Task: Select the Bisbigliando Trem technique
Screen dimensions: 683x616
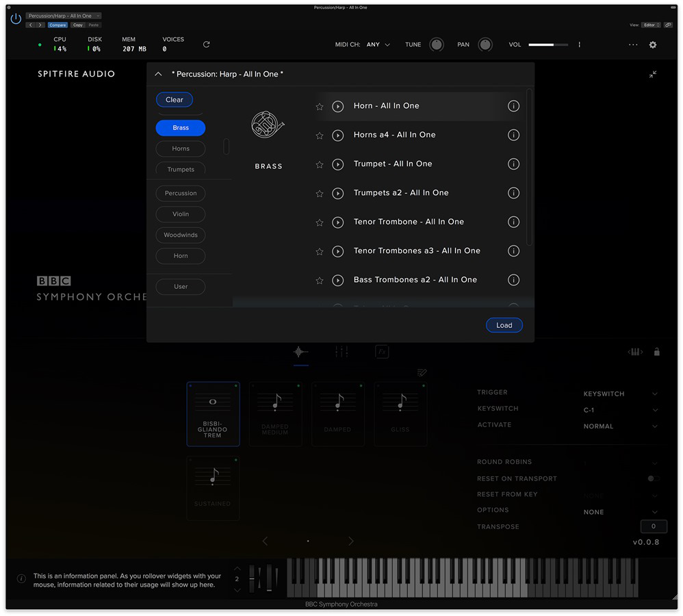Action: (213, 414)
